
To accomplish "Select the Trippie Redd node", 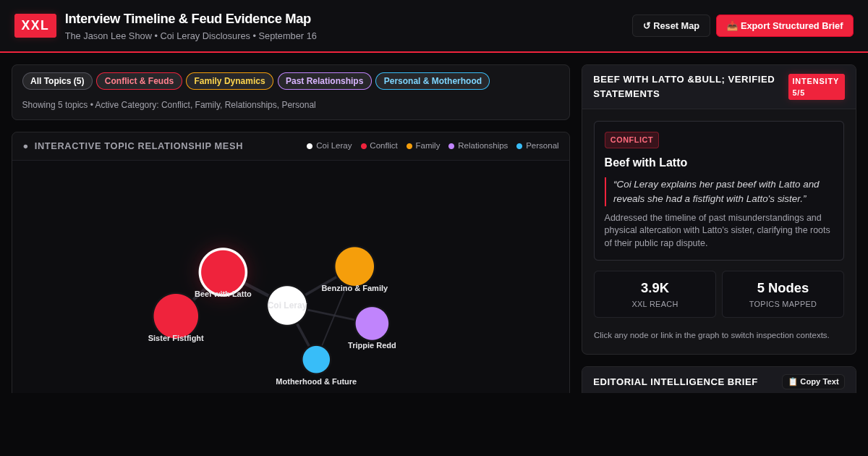I will click(372, 324).
